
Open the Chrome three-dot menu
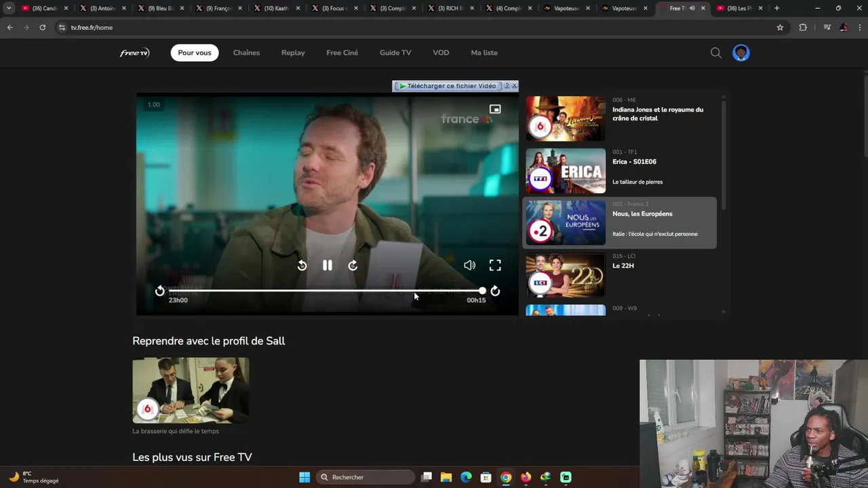pos(860,27)
